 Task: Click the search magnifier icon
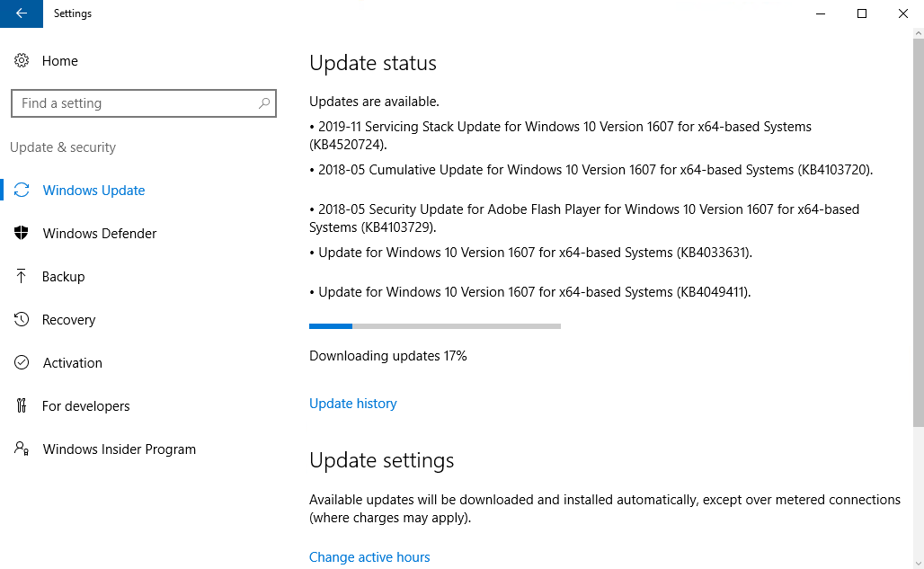click(264, 103)
